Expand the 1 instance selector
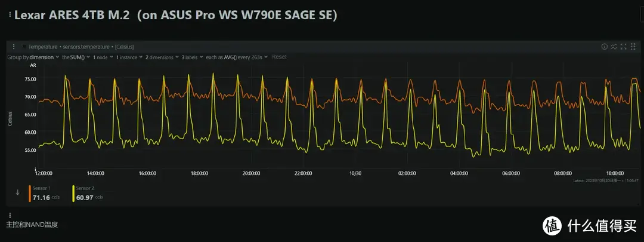The width and height of the screenshot is (644, 242). click(x=129, y=57)
